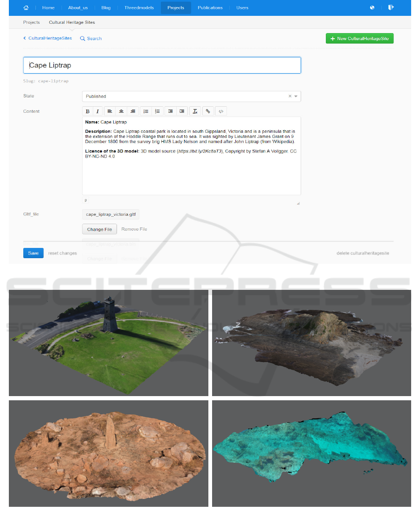Click the tower 3D model thumbnail
Viewport: 420px width, 507px height.
[x=108, y=343]
